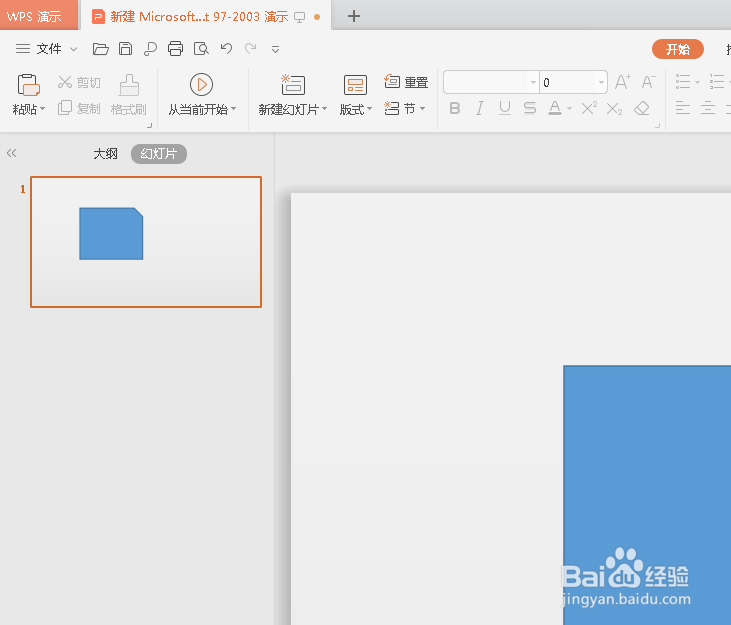
Task: Click the numbered list icon
Action: [x=717, y=82]
